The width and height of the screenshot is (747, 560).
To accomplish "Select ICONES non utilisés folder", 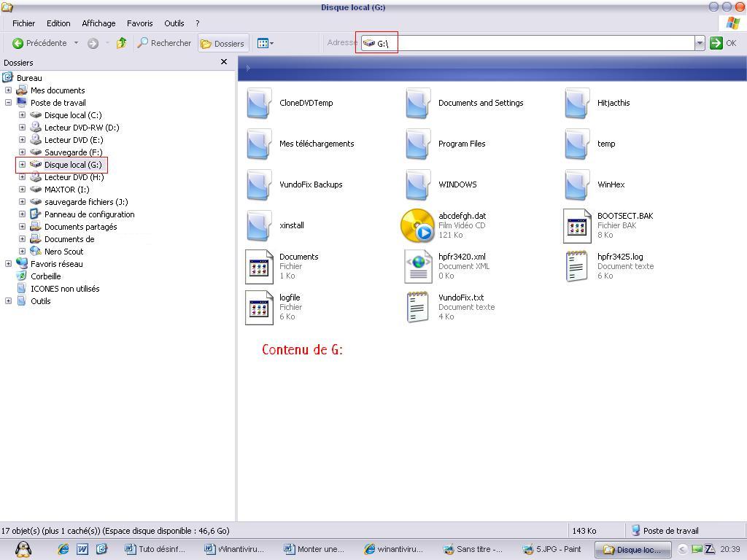I will [65, 289].
